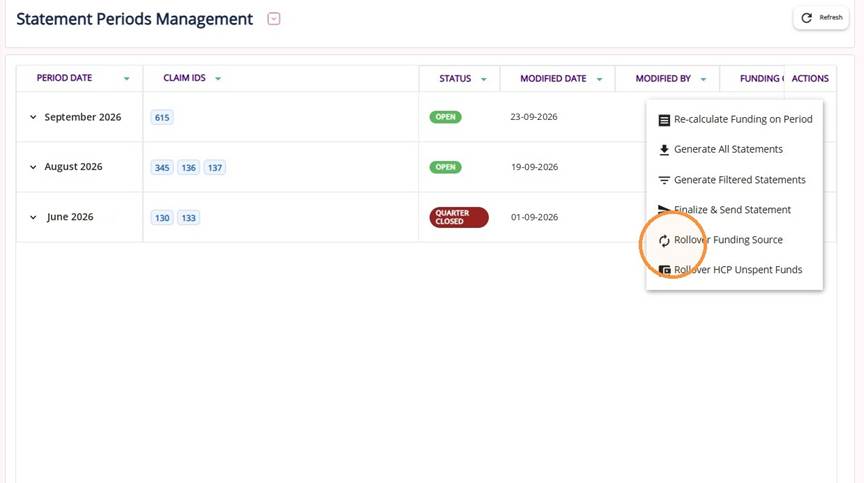The height and width of the screenshot is (483, 864).
Task: Click the June 2026 period label
Action: pyautogui.click(x=70, y=217)
